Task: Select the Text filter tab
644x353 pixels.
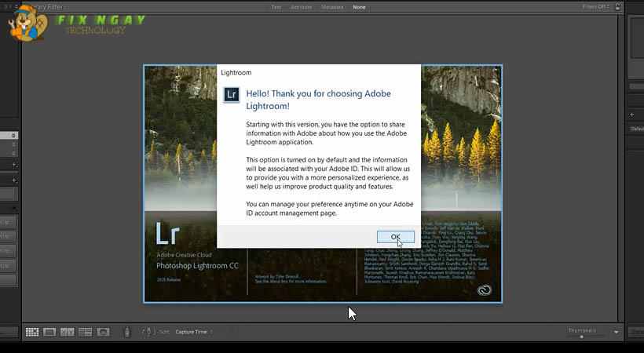Action: tap(276, 7)
